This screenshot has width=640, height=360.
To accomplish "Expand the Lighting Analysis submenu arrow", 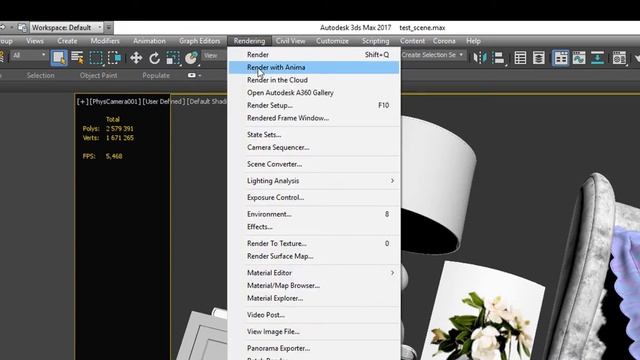I will pyautogui.click(x=392, y=180).
